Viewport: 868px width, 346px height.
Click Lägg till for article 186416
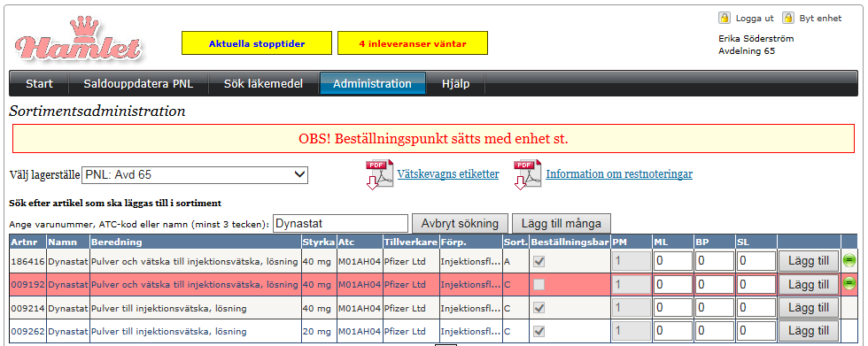point(809,261)
